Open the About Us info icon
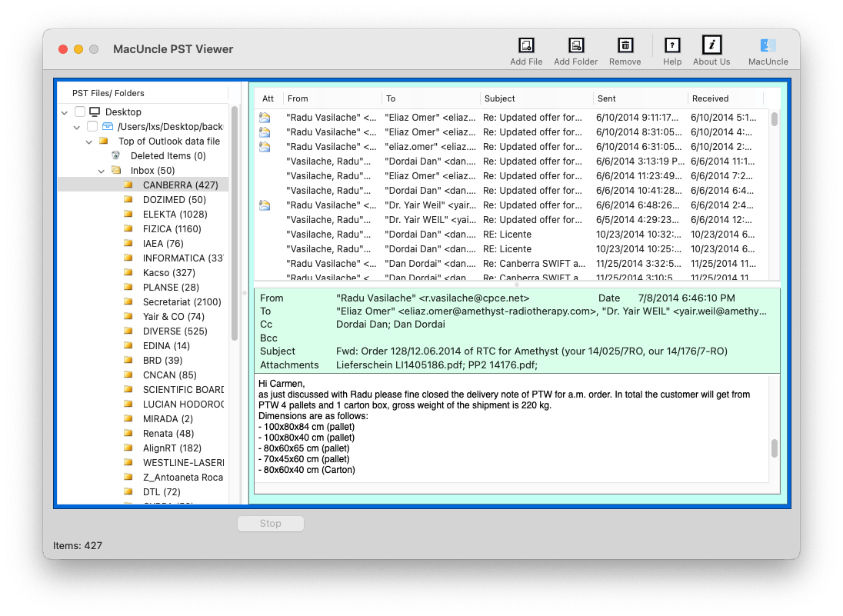 [711, 45]
